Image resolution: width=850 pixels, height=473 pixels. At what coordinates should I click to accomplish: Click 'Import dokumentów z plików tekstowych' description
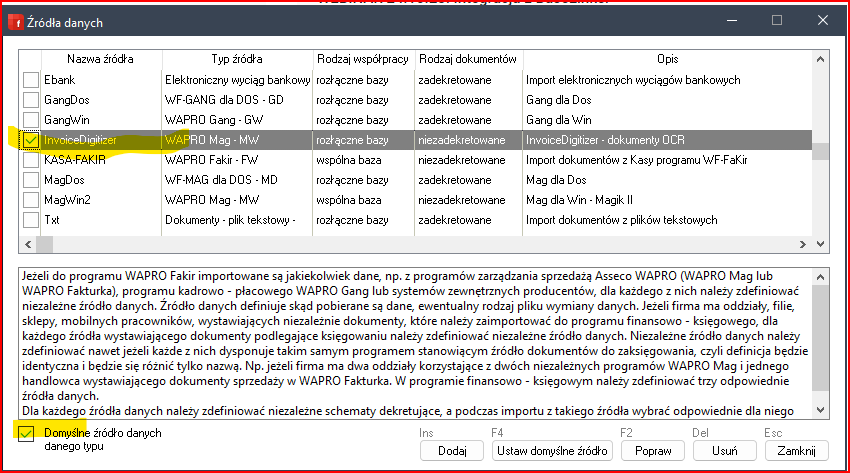coord(622,220)
